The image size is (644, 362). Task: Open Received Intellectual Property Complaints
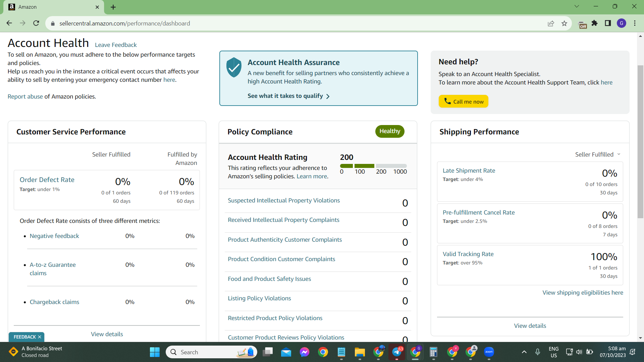coord(283,220)
